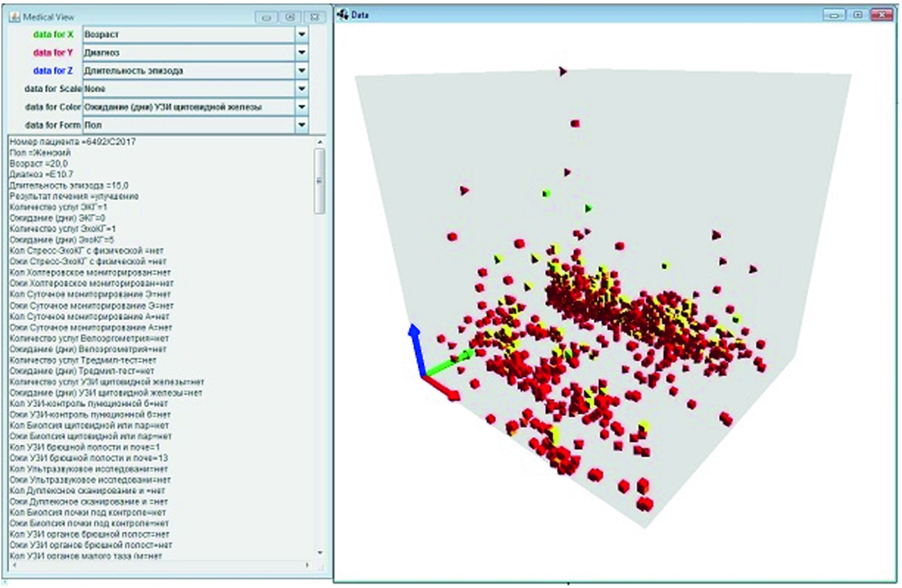Select 'Кол Суточное мониторирование Э=нет' line
The width and height of the screenshot is (902, 588).
[91, 294]
